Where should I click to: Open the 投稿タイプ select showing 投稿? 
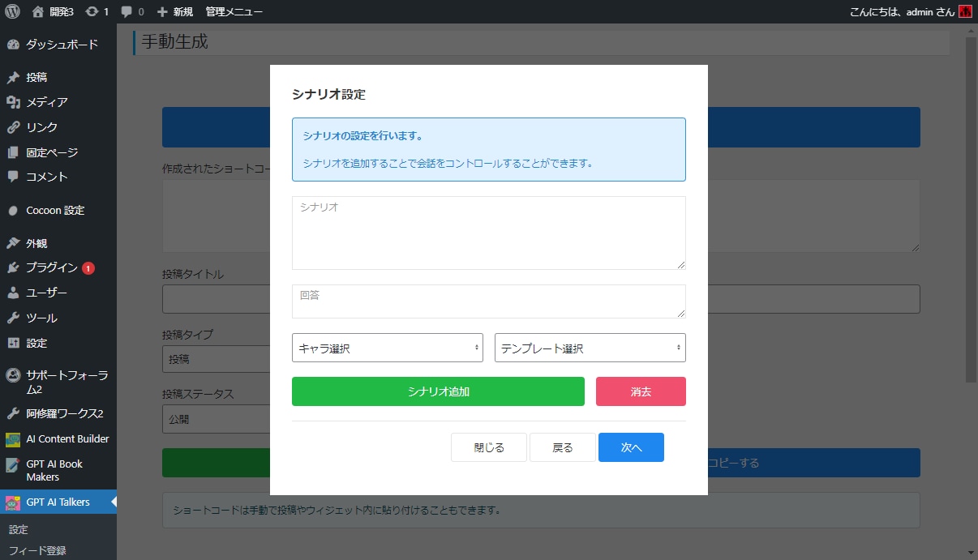tap(216, 359)
